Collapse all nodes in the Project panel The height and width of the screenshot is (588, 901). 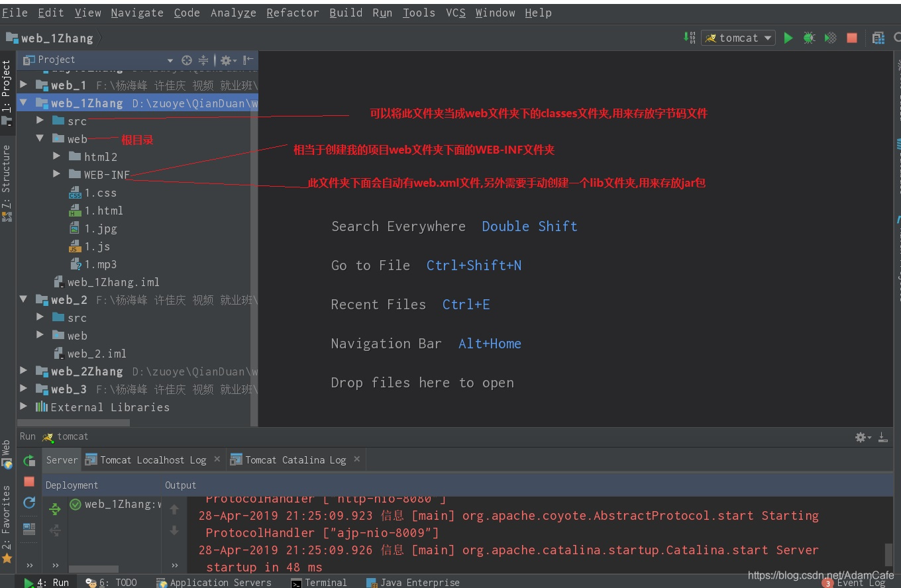coord(203,60)
